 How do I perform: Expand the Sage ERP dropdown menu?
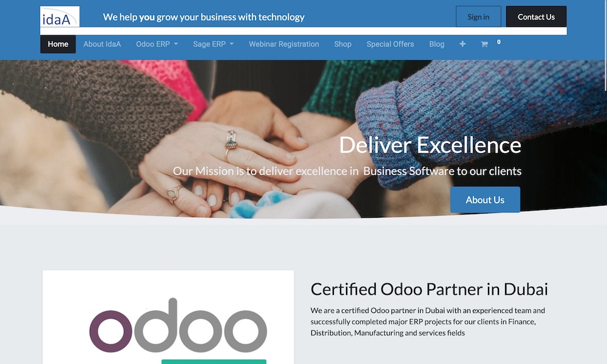(x=213, y=44)
